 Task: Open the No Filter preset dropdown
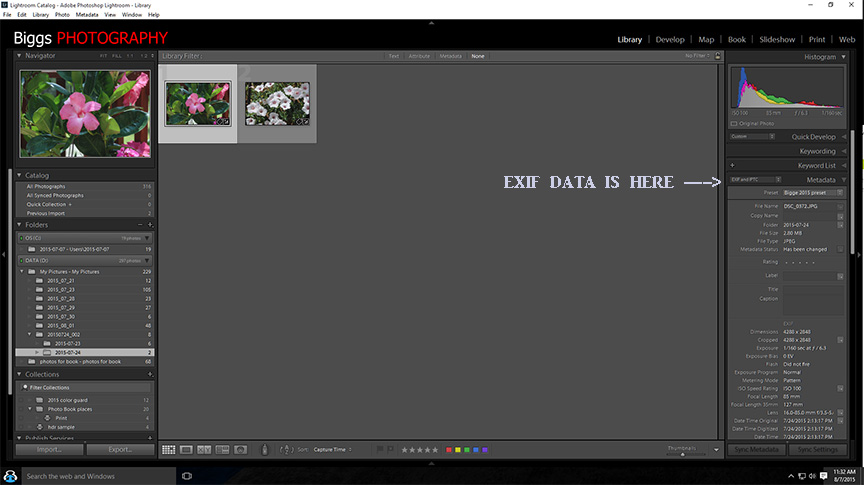(698, 56)
